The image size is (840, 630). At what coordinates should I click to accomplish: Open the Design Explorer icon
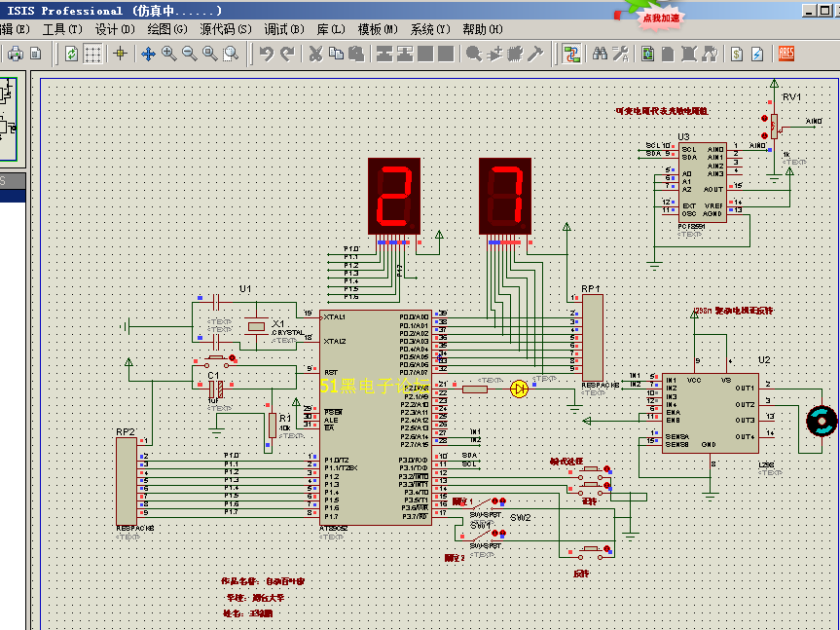647,54
